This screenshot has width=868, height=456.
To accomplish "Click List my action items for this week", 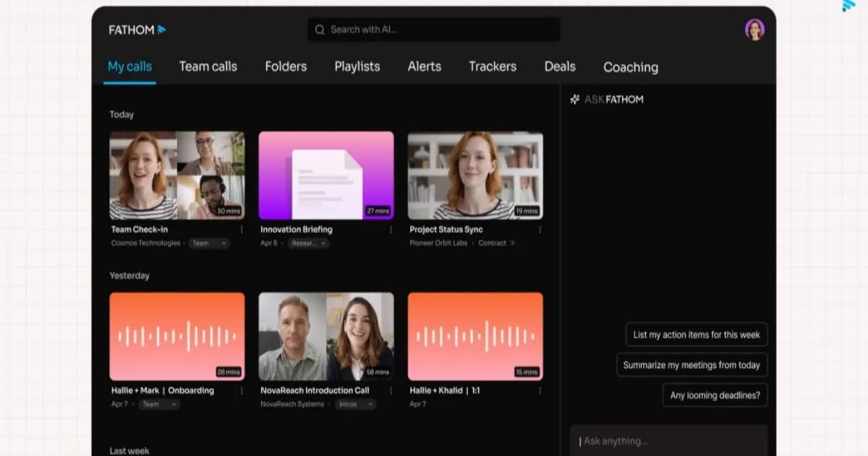I will point(697,334).
